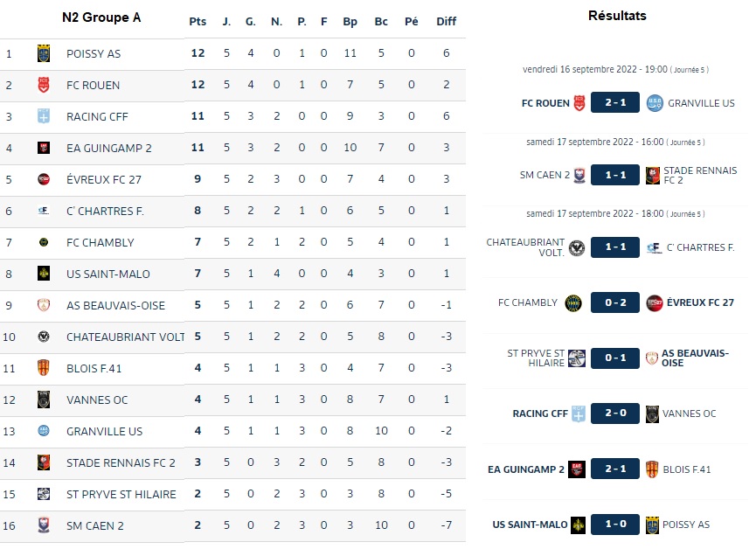The width and height of the screenshot is (756, 549).
Task: Click EA GUINGAMP 2 name in results
Action: tap(526, 469)
